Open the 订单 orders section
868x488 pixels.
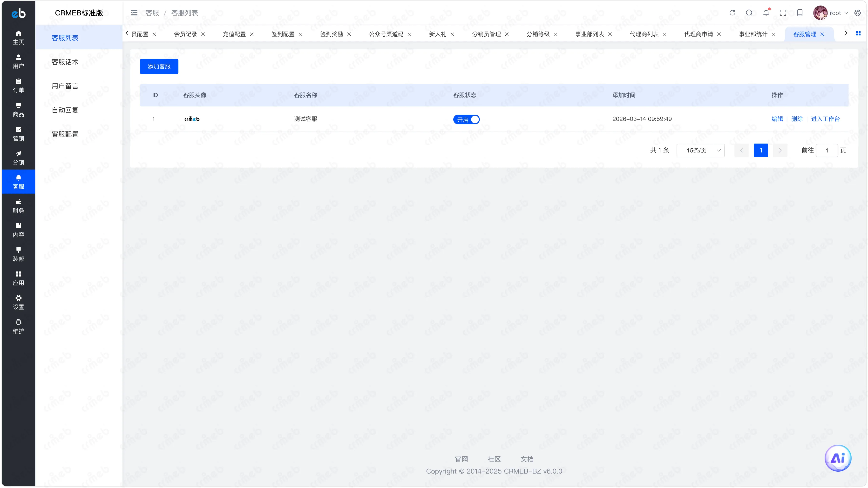point(19,86)
